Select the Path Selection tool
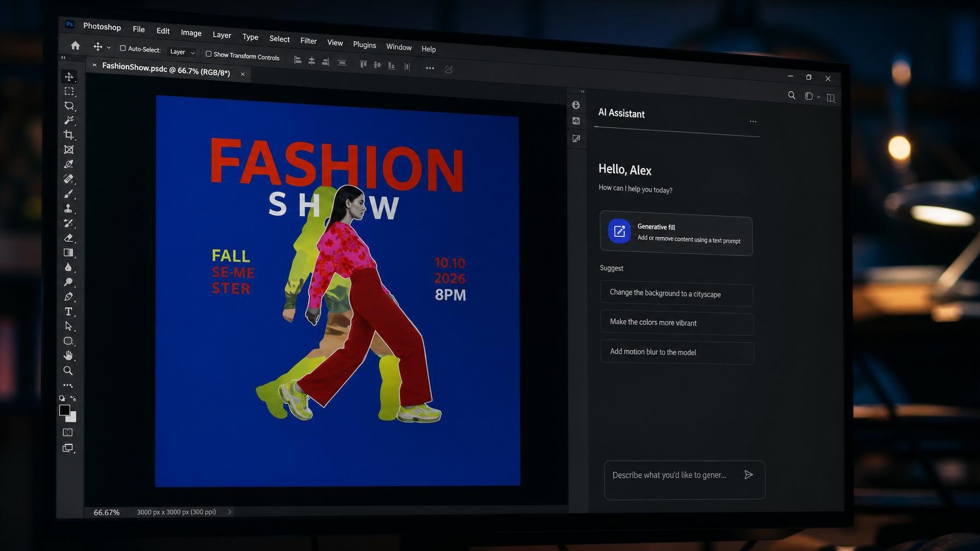980x551 pixels. tap(68, 326)
